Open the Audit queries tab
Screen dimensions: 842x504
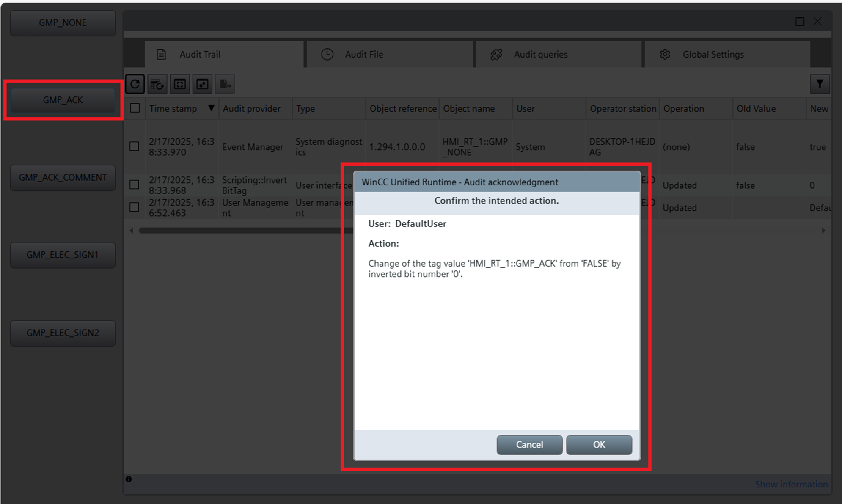click(x=559, y=54)
